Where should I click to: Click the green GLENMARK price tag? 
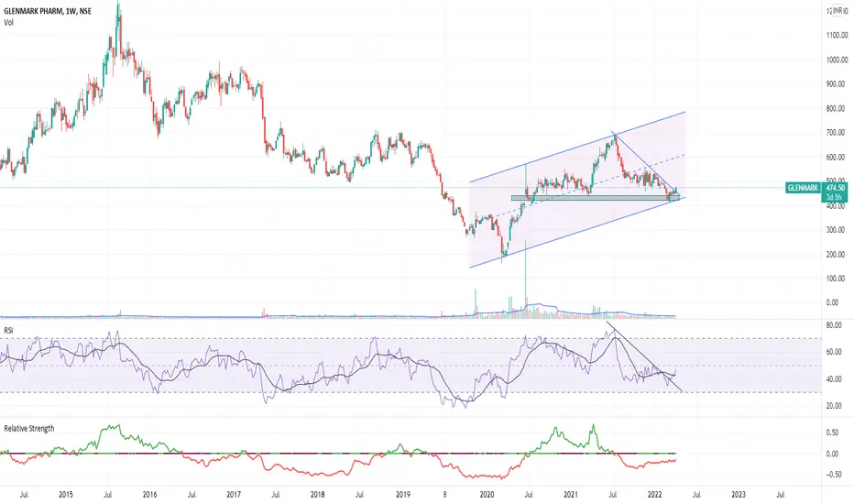pyautogui.click(x=803, y=188)
